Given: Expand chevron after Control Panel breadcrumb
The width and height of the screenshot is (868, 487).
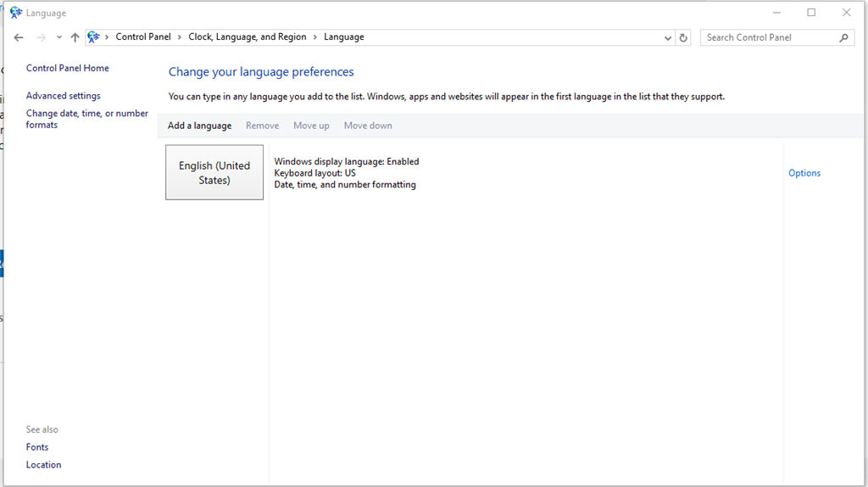Looking at the screenshot, I should coord(180,37).
